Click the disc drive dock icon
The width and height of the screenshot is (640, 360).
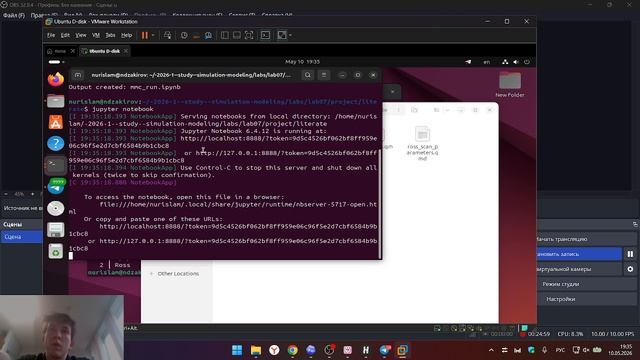(56, 208)
